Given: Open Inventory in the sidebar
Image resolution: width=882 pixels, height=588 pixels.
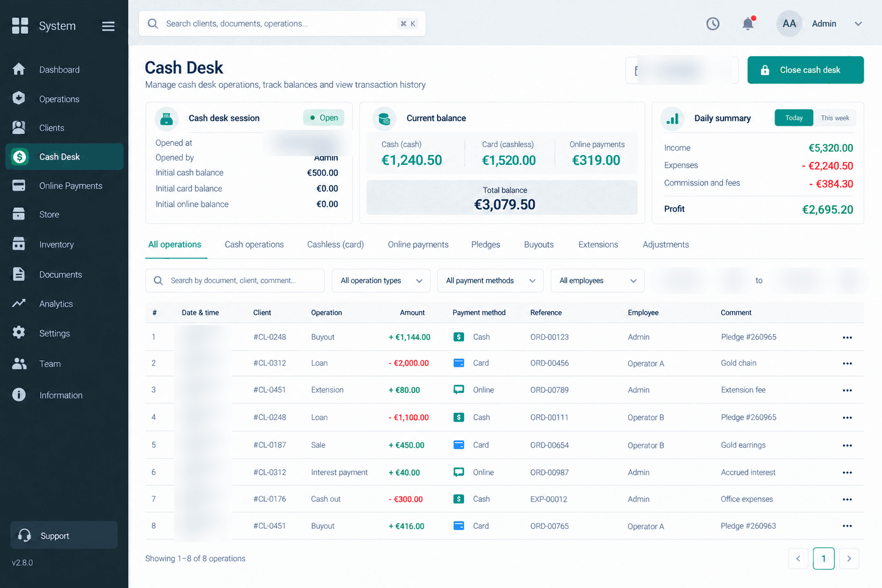Looking at the screenshot, I should click(x=64, y=244).
